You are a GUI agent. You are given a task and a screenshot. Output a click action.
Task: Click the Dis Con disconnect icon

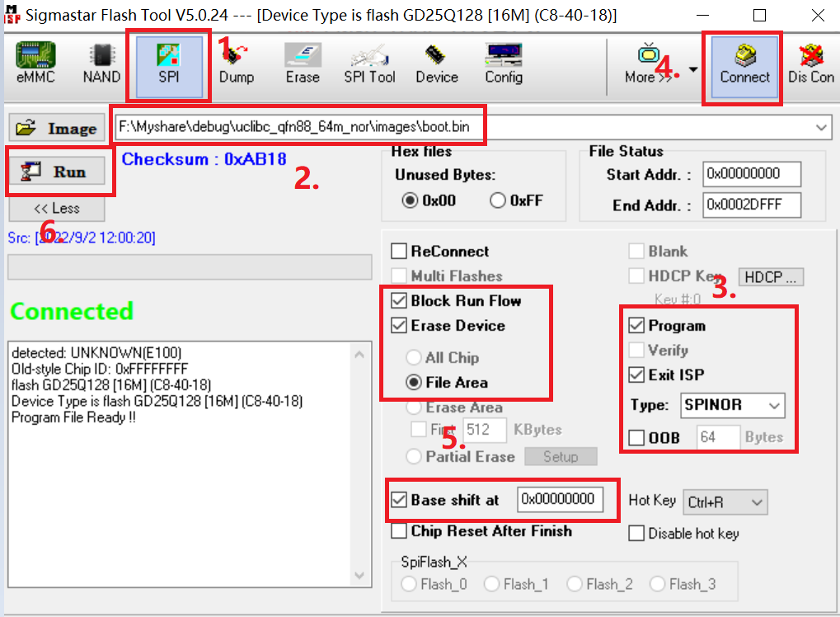tap(811, 64)
